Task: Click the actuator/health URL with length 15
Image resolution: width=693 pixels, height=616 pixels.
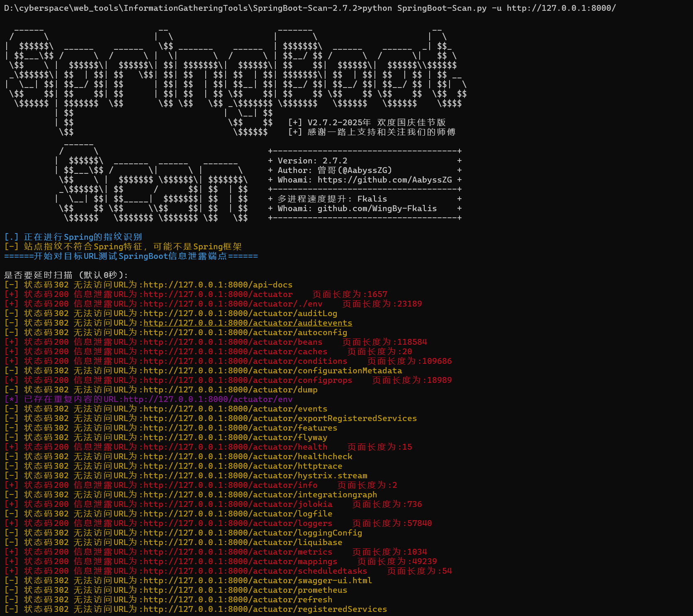Action: pos(235,447)
